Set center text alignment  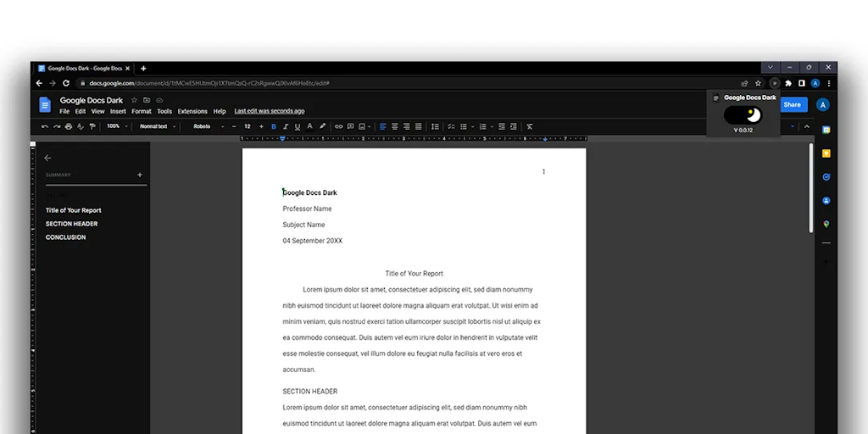coord(395,126)
